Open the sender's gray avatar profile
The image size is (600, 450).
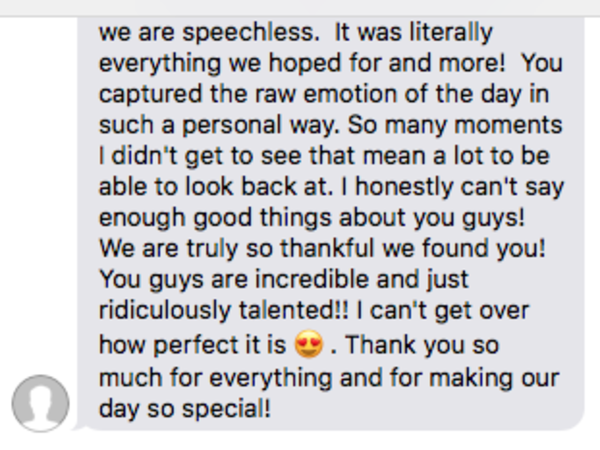coord(41,403)
